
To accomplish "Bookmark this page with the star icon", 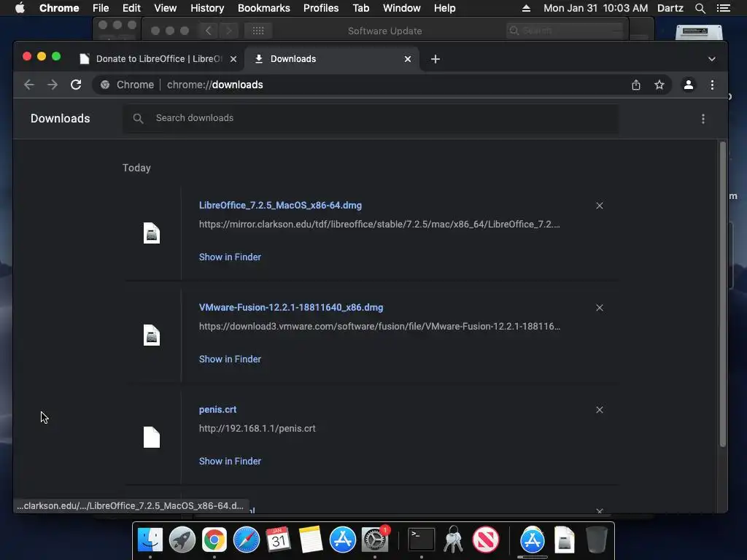I will pos(659,85).
